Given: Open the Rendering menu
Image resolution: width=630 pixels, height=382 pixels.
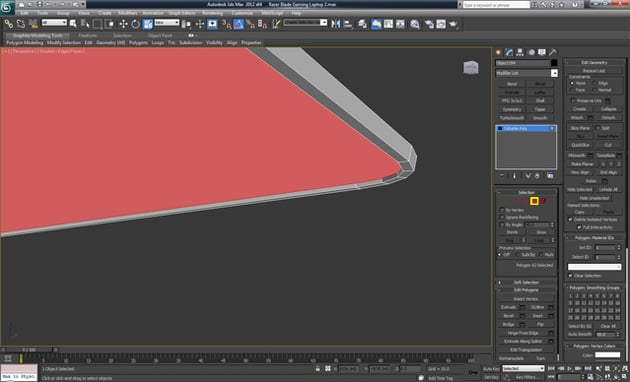Looking at the screenshot, I should tap(213, 13).
